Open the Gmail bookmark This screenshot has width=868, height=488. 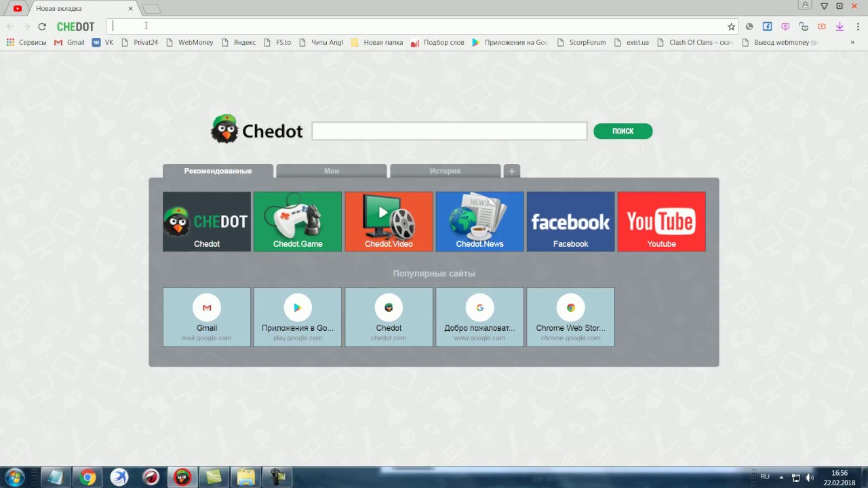click(x=69, y=42)
